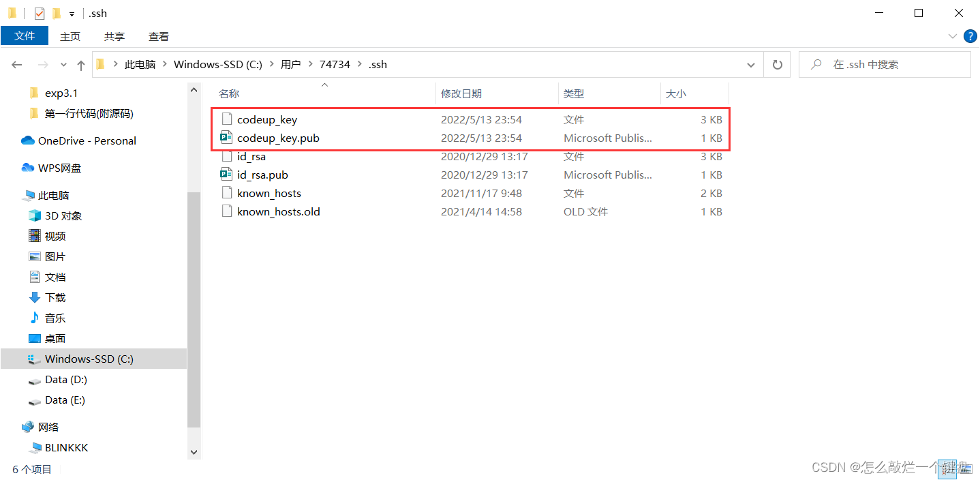Viewport: 980px width, 480px height.
Task: Open the 文件 ribbon tab
Action: point(25,36)
